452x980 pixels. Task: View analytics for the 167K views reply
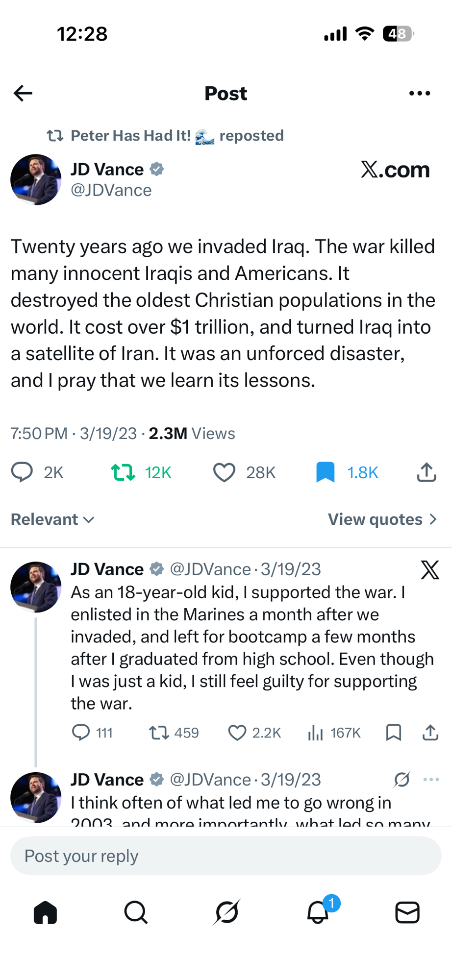pyautogui.click(x=316, y=733)
